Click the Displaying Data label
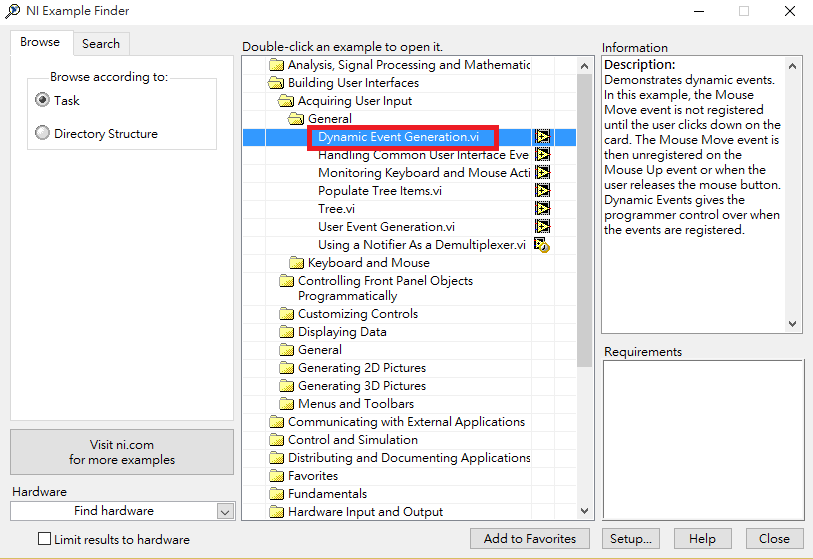 [x=342, y=332]
